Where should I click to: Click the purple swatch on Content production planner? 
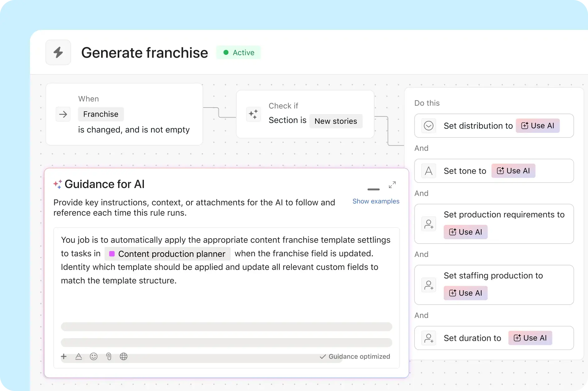[x=112, y=253]
